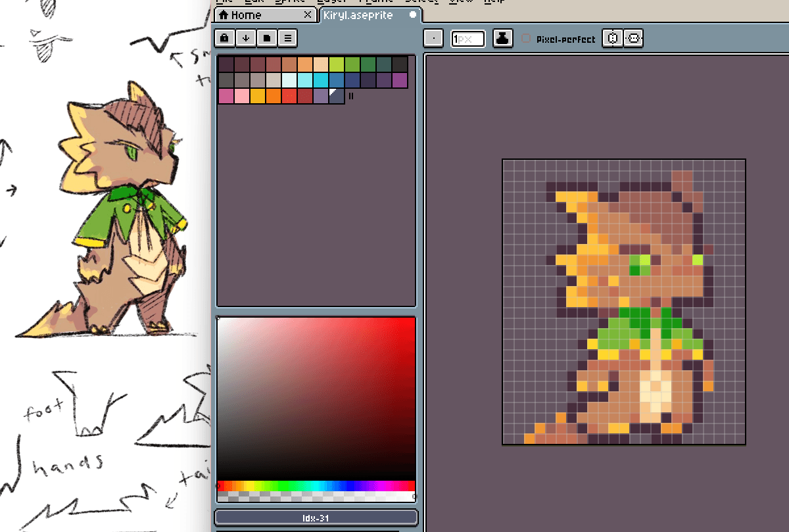Select the navy blue palette swatch
The image size is (789, 532).
[352, 80]
